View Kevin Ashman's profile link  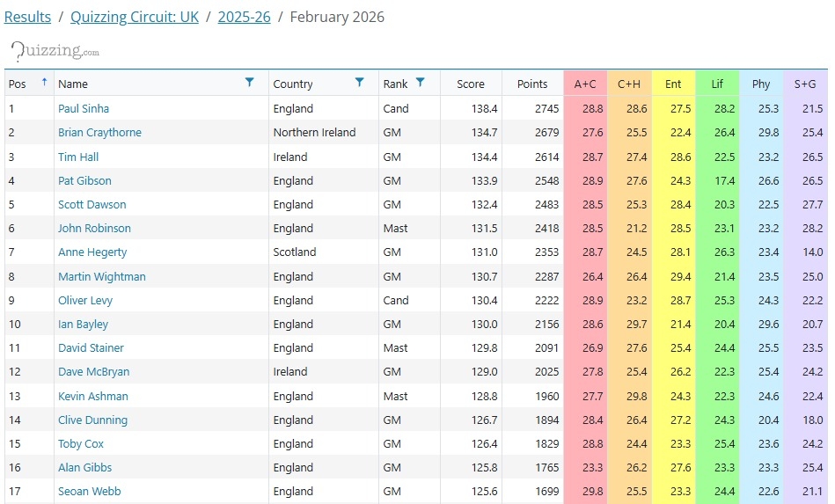pos(92,396)
